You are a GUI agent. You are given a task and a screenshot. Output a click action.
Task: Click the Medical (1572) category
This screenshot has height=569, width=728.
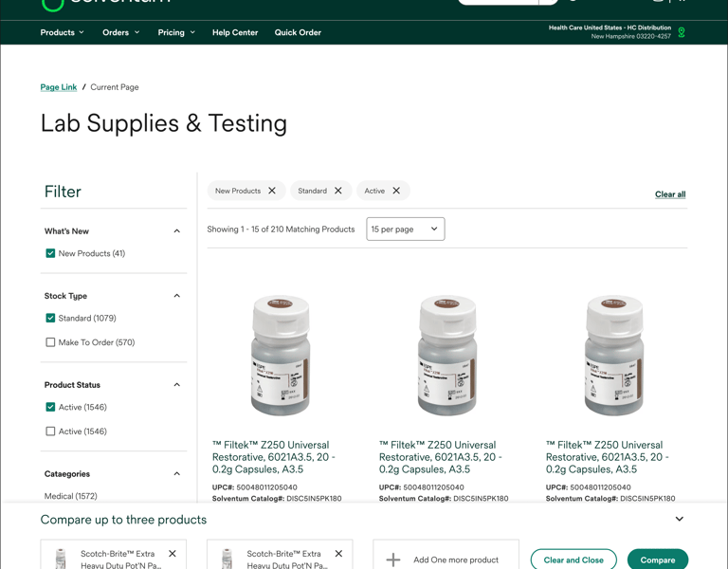pos(70,496)
